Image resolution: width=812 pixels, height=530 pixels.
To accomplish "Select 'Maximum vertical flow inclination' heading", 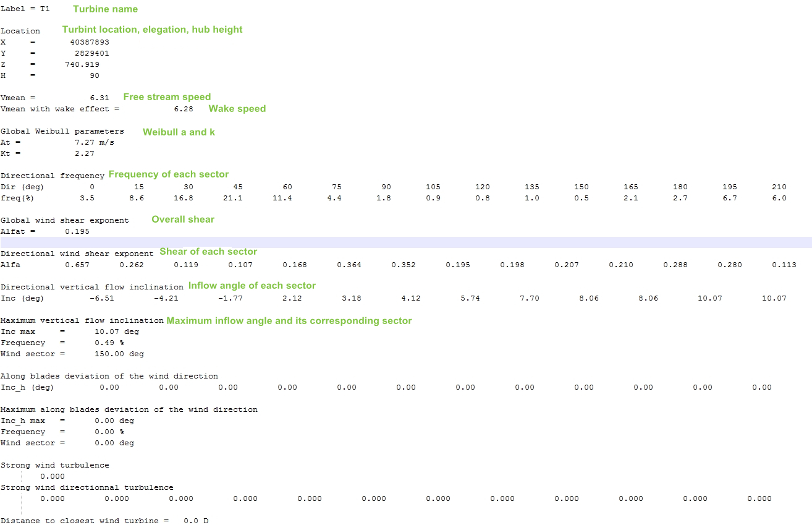I will (x=82, y=320).
